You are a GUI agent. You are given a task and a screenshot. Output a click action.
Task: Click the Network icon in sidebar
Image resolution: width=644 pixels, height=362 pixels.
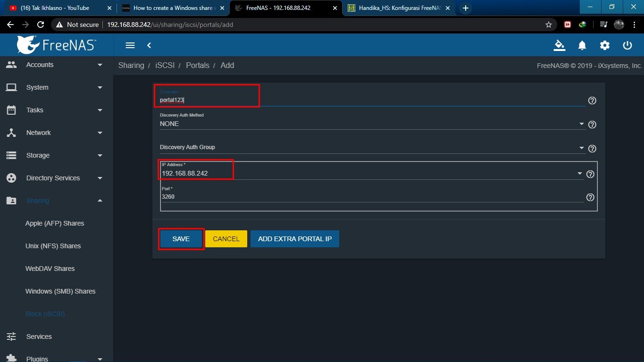[x=11, y=133]
